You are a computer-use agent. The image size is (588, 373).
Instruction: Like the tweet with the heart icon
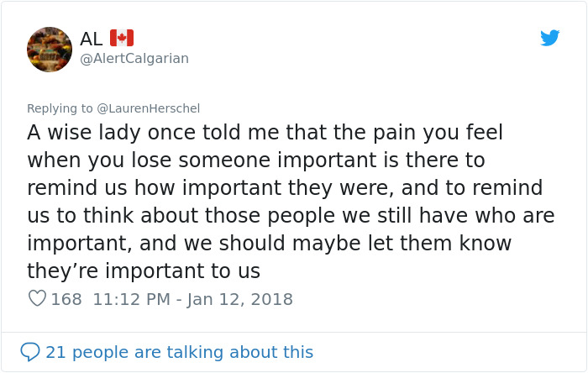pos(37,298)
